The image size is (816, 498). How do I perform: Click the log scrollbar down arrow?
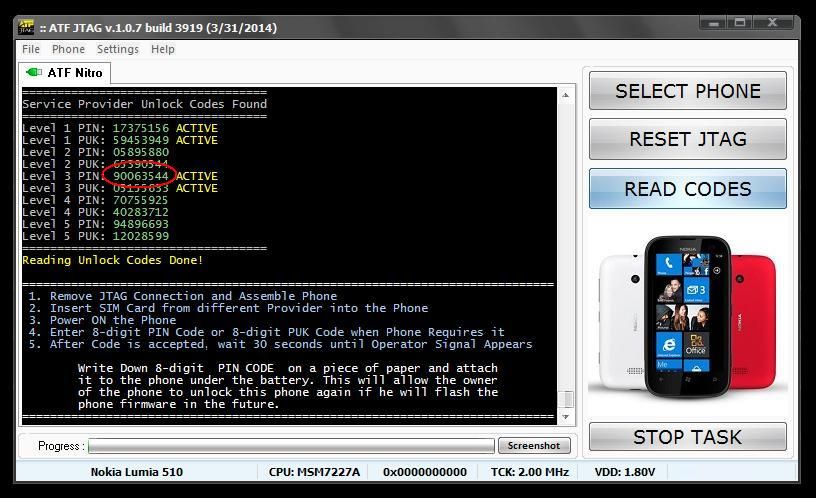point(566,417)
